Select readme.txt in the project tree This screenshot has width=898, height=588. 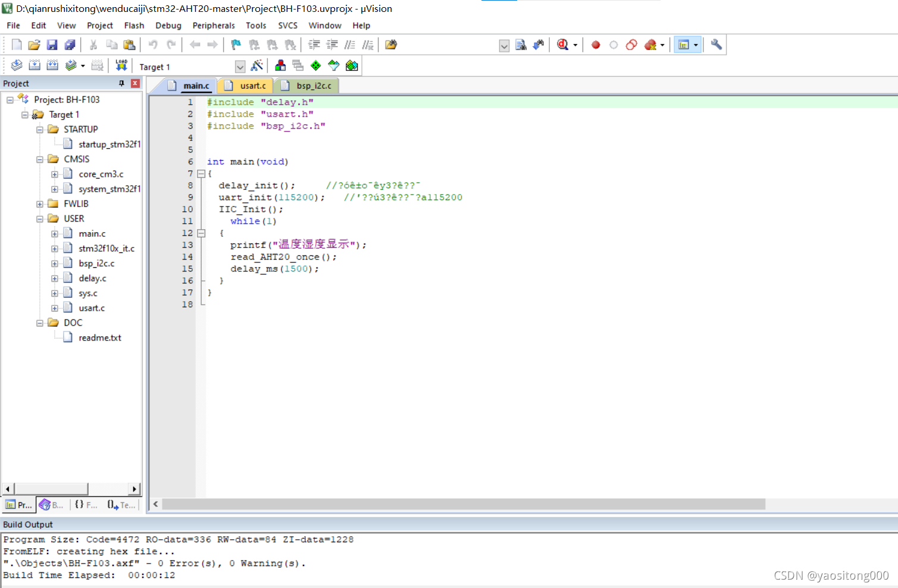coord(99,337)
